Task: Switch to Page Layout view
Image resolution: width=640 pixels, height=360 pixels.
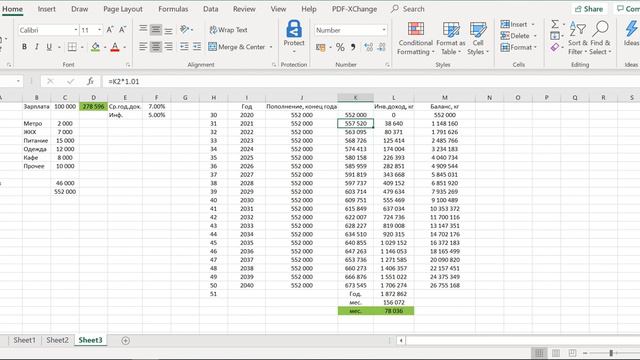Action: pyautogui.click(x=556, y=353)
